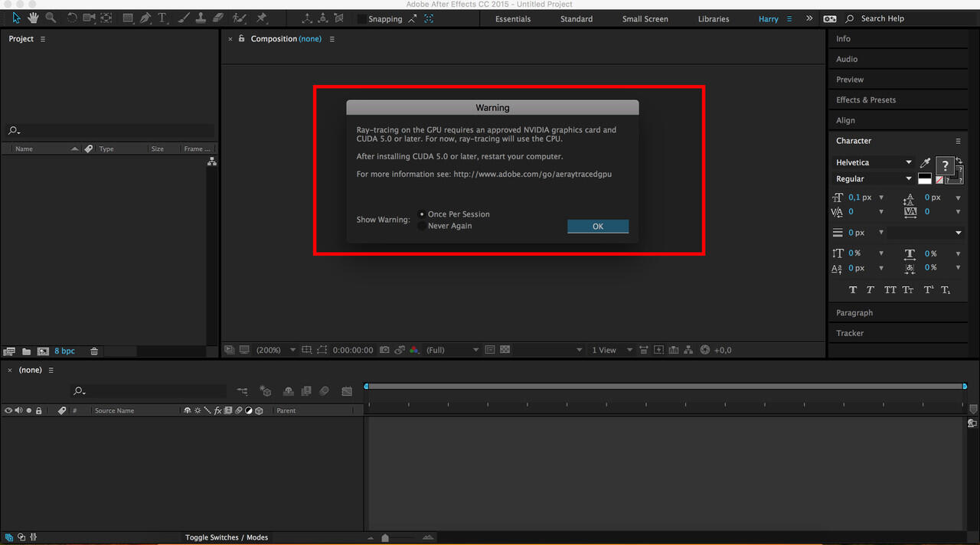Choose the Pen tool
The width and height of the screenshot is (980, 545).
145,18
